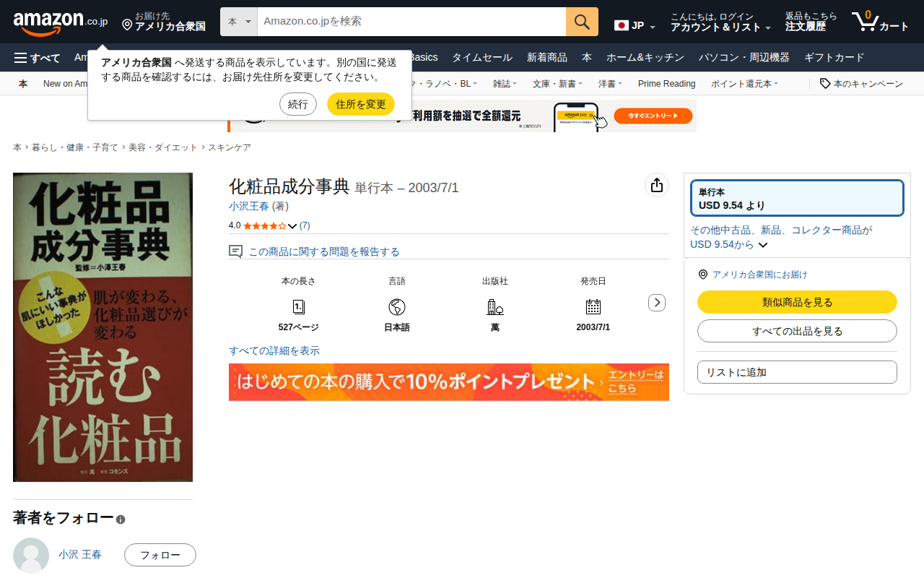Image resolution: width=924 pixels, height=578 pixels.
Task: Open the すべて hamburger menu
Action: click(x=37, y=58)
